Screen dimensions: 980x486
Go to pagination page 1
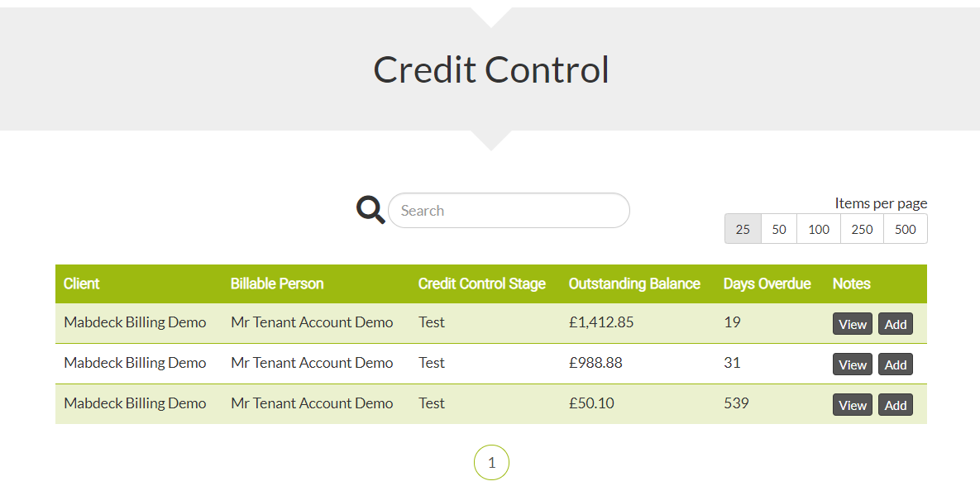pyautogui.click(x=492, y=463)
